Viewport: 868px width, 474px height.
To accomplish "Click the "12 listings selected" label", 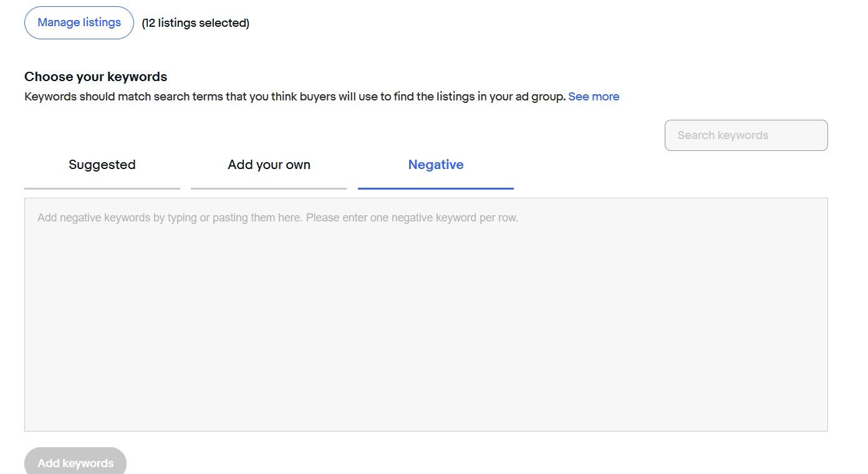I will pyautogui.click(x=196, y=23).
